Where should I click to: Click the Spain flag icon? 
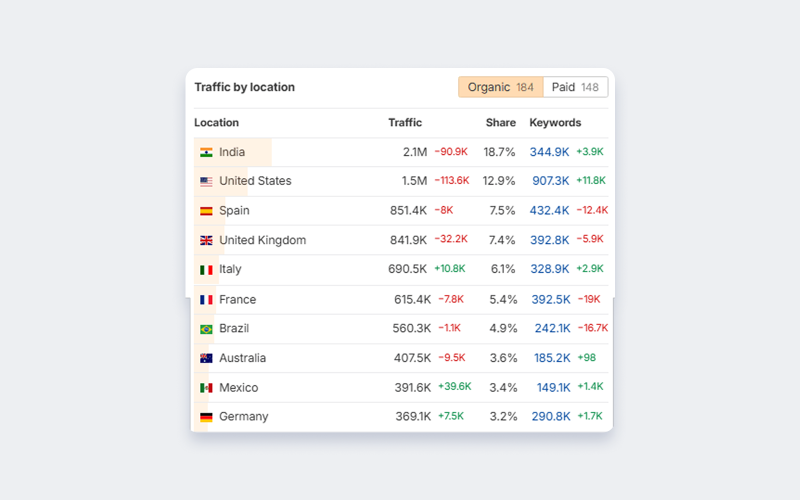[206, 211]
